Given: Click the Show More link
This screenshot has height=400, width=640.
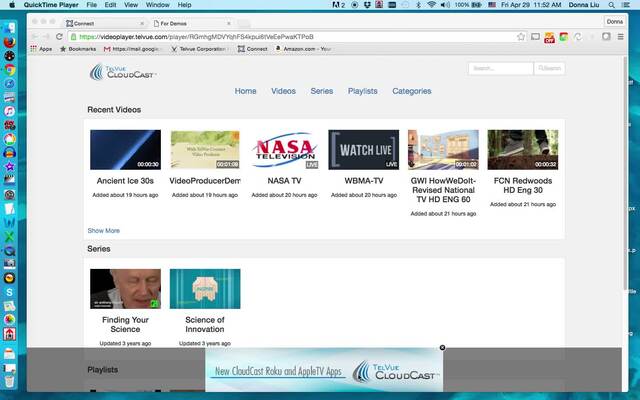Looking at the screenshot, I should click(103, 230).
